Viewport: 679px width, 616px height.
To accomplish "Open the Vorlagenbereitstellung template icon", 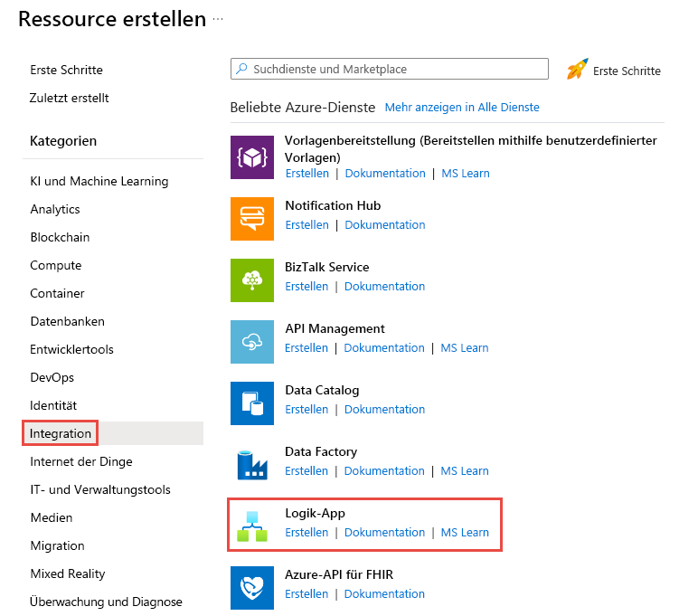I will pos(252,157).
